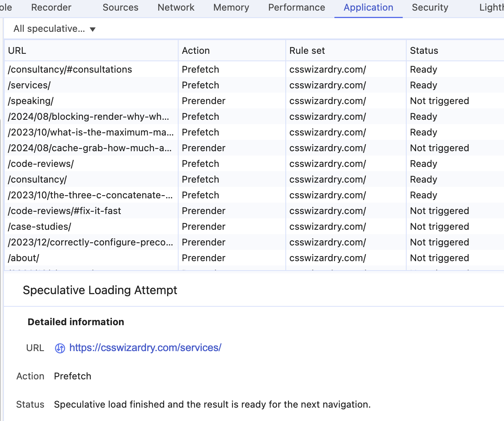The width and height of the screenshot is (504, 421).
Task: Click the Prefetch value in details pane
Action: click(73, 376)
